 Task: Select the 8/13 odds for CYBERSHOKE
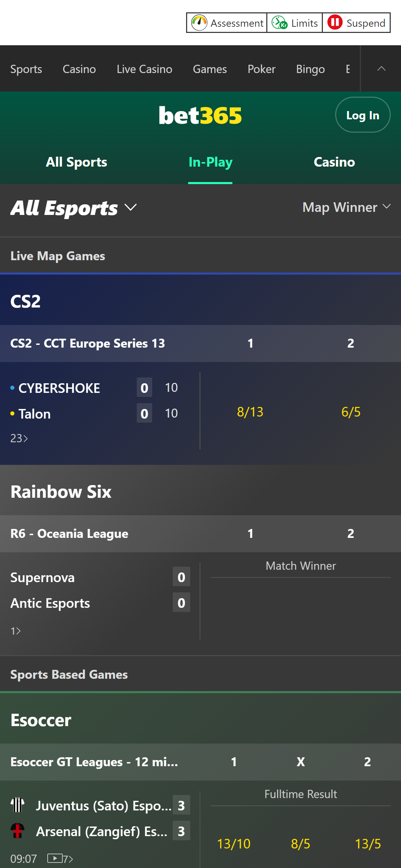point(250,412)
